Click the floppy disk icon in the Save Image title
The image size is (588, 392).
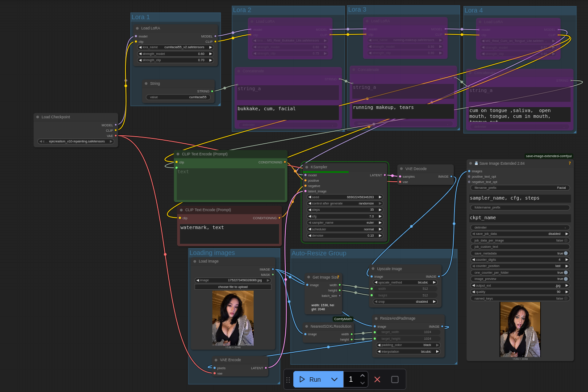click(x=476, y=163)
